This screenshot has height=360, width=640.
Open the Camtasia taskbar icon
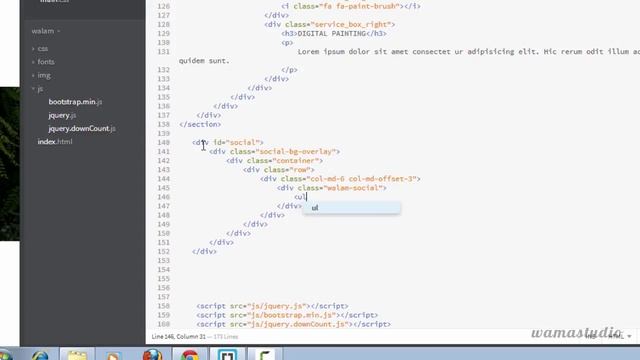(264, 354)
